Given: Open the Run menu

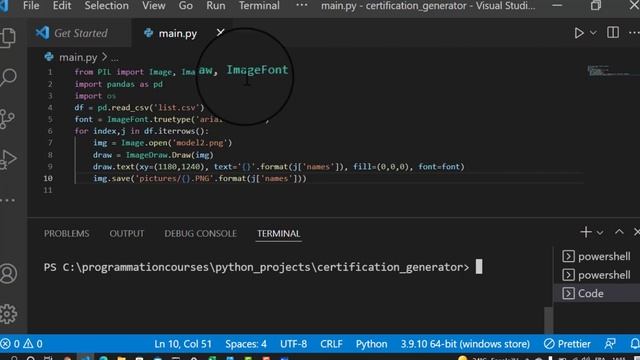Looking at the screenshot, I should point(216,6).
